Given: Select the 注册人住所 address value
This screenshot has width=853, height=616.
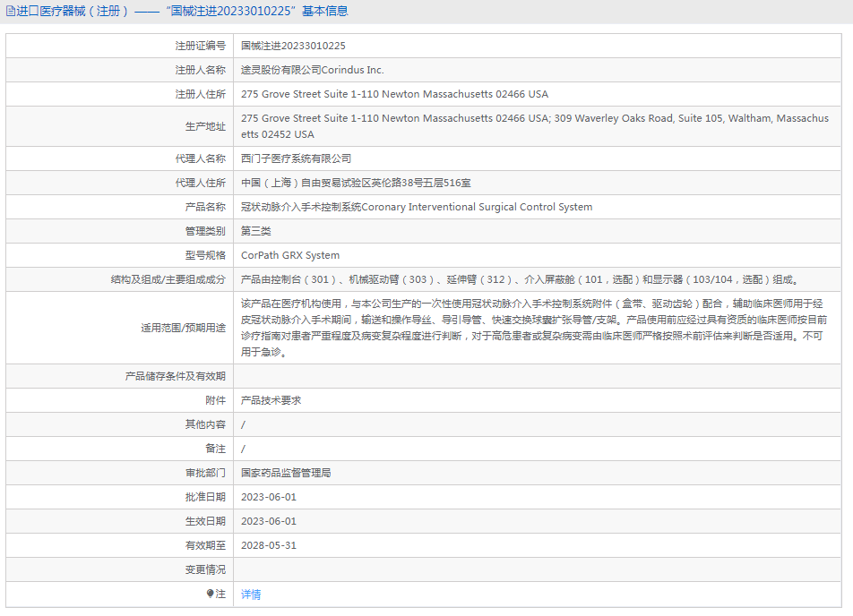Looking at the screenshot, I should 394,94.
